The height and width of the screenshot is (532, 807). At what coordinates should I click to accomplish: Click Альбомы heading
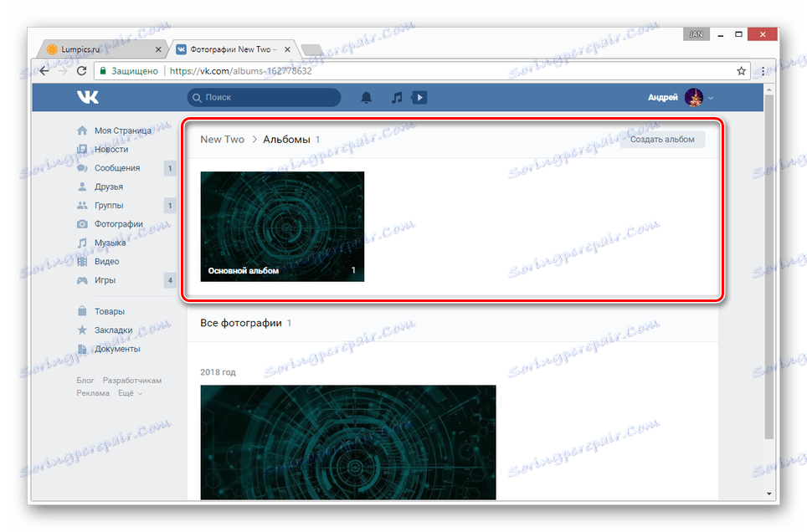click(286, 140)
